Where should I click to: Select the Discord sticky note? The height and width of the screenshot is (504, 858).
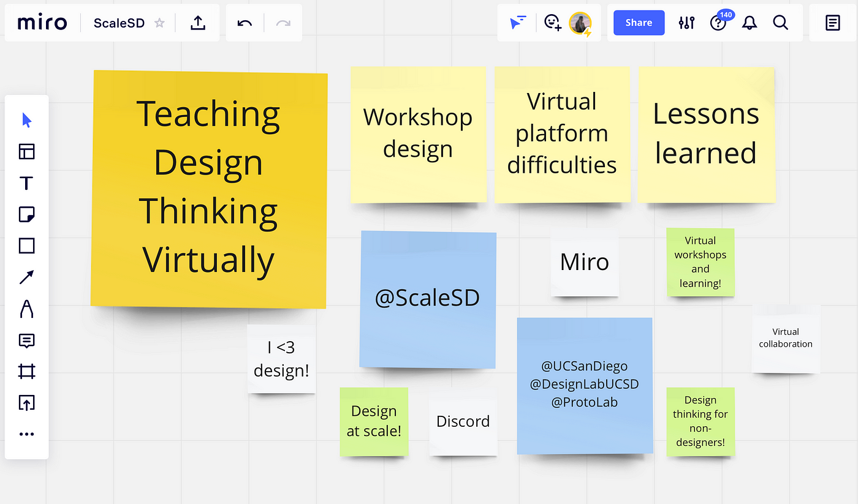pyautogui.click(x=463, y=421)
